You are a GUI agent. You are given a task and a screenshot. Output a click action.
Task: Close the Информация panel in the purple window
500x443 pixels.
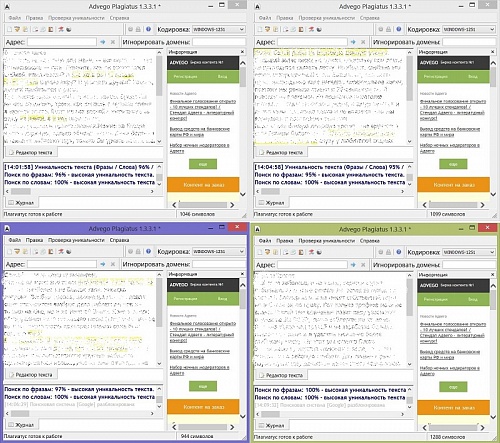pyautogui.click(x=242, y=274)
